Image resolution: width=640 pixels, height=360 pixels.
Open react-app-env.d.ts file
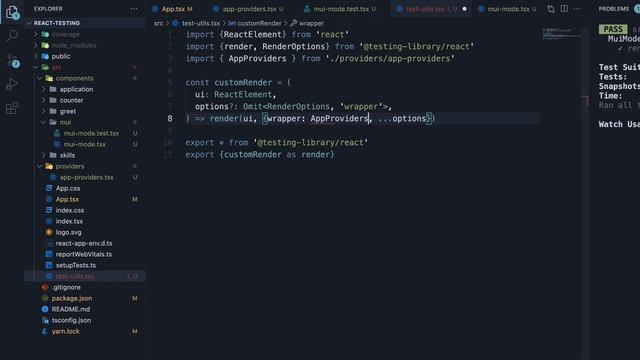click(x=84, y=244)
